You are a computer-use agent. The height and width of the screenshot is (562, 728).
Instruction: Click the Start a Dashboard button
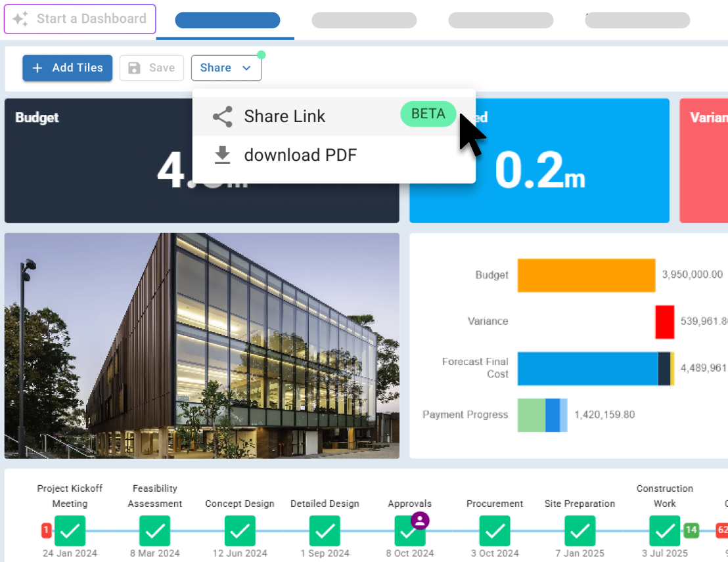click(x=80, y=19)
